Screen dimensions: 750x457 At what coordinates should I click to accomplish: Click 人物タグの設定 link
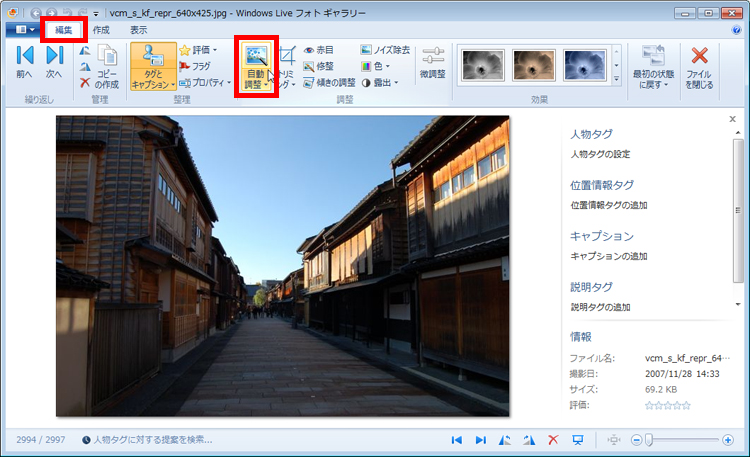click(600, 154)
